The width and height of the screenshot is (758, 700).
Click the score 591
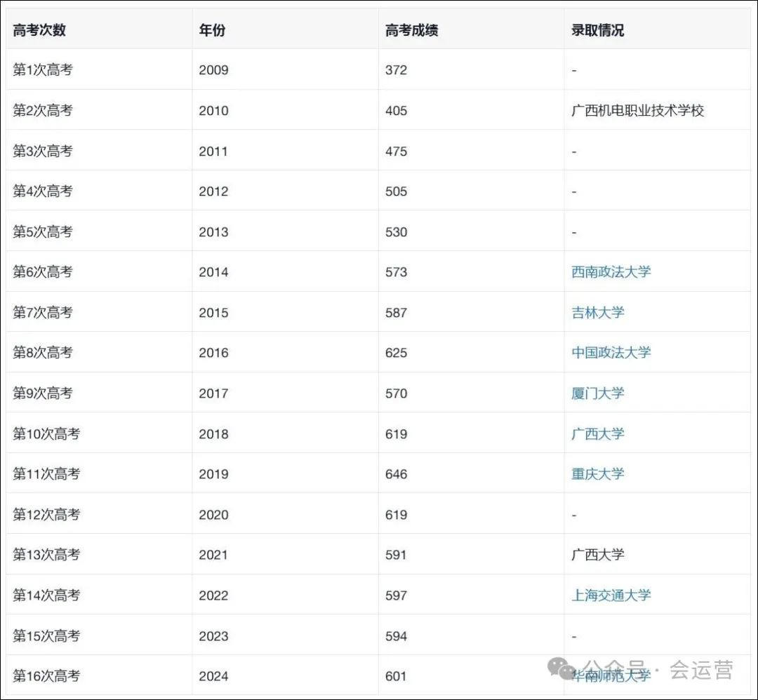pos(396,555)
